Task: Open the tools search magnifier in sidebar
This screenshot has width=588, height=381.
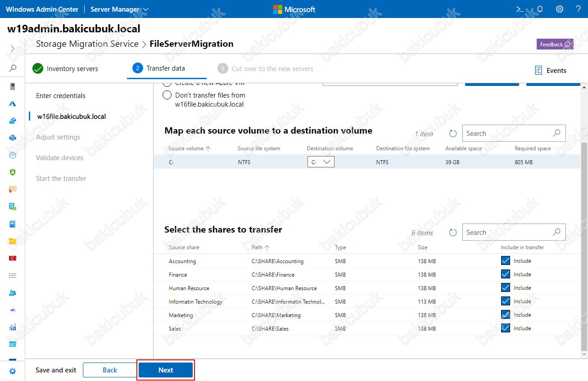Action: [13, 68]
